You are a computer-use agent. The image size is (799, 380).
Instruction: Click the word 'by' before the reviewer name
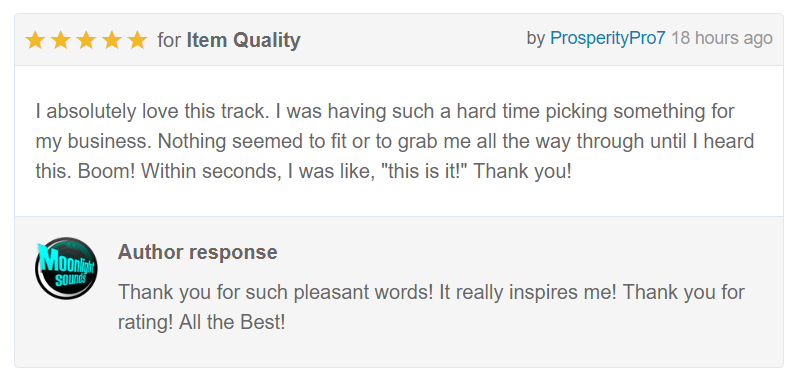click(x=536, y=39)
